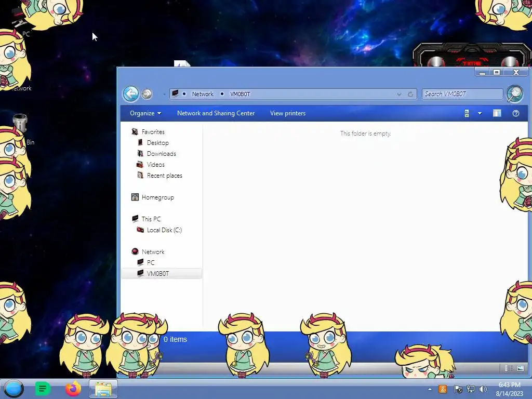This screenshot has width=532, height=399.
Task: Click the '0 items' status text
Action: pyautogui.click(x=175, y=339)
